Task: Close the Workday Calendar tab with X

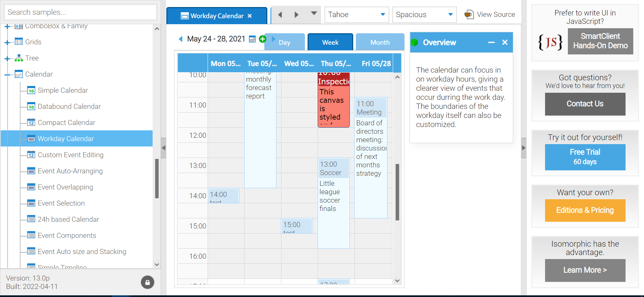Action: coord(250,16)
